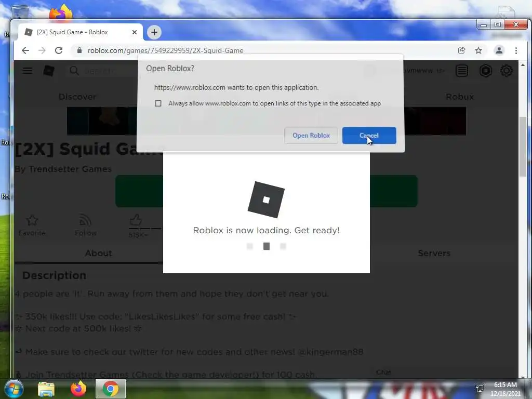Open File Explorer from the taskbar

coord(46,389)
